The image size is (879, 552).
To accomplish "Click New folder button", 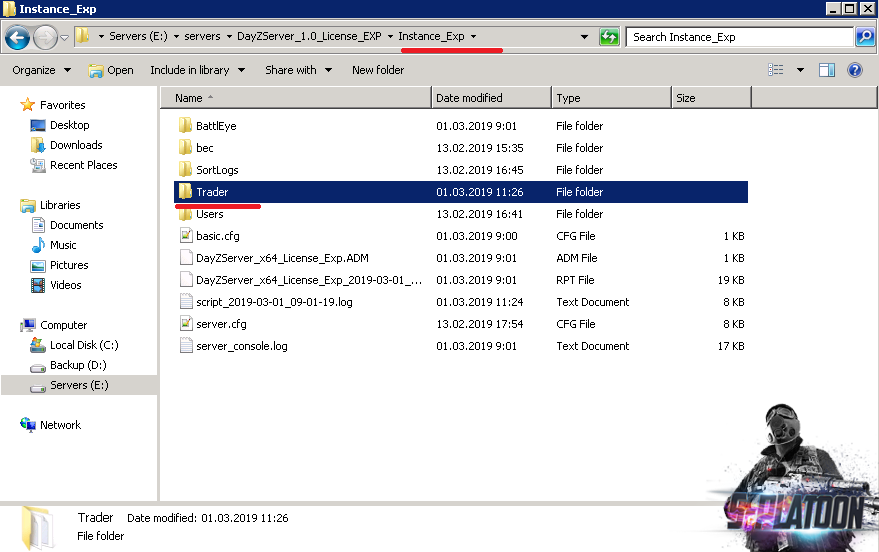I will click(x=378, y=70).
